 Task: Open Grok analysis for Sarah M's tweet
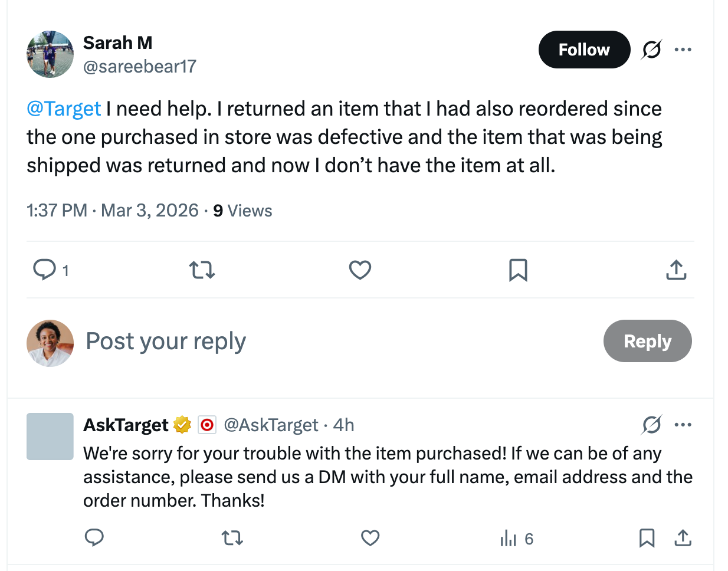651,50
